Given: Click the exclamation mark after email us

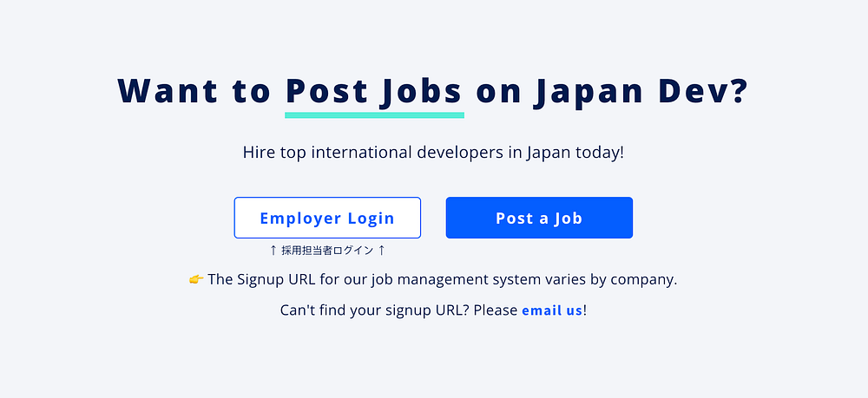Looking at the screenshot, I should pyautogui.click(x=584, y=310).
